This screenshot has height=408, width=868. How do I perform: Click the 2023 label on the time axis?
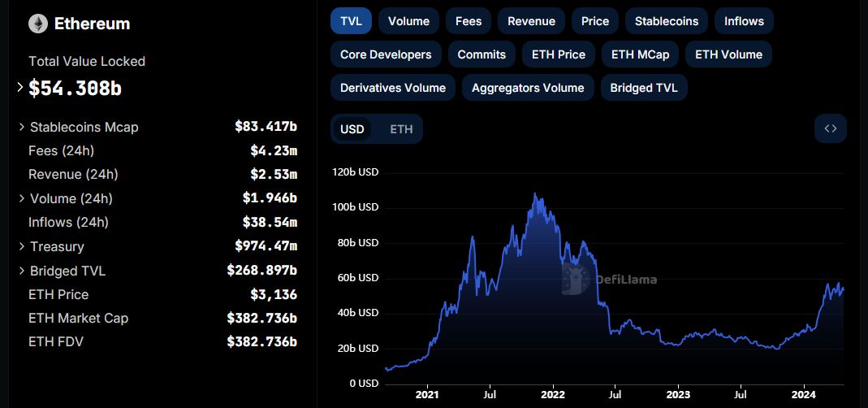point(678,395)
